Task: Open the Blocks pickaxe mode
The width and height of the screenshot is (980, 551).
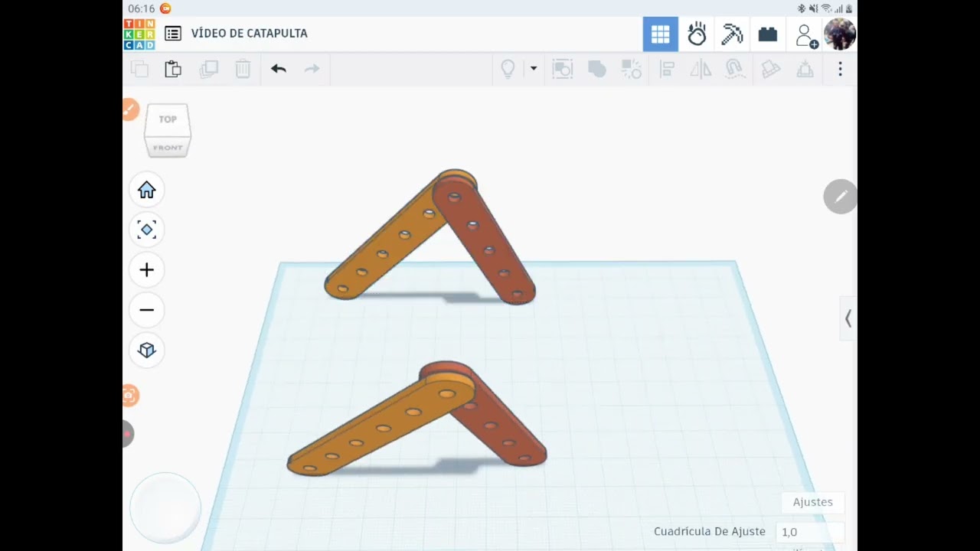Action: (733, 34)
